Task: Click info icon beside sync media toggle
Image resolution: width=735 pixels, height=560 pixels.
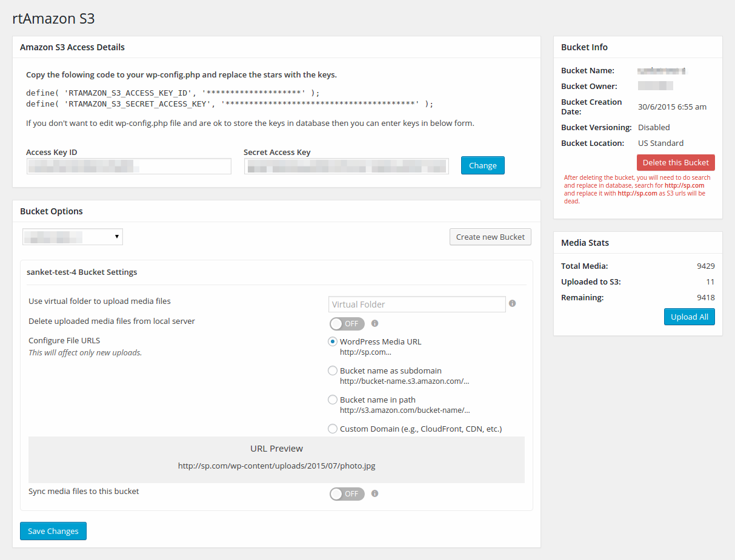Action: 374,493
